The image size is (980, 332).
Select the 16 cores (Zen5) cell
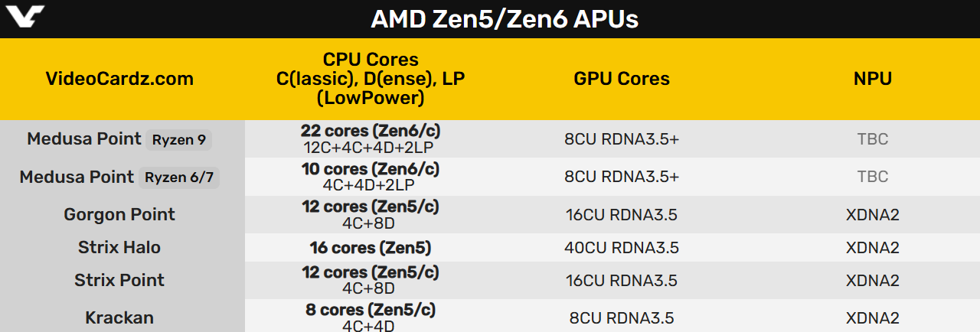click(x=371, y=248)
